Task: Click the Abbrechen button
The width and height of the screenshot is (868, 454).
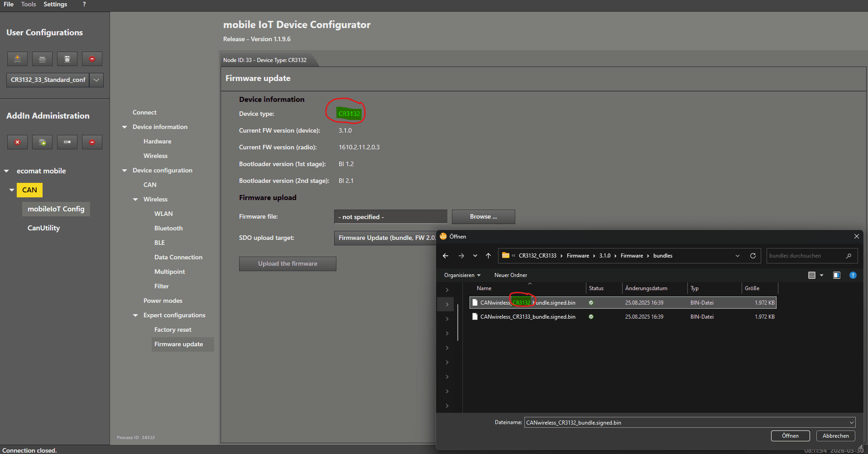Action: [835, 436]
